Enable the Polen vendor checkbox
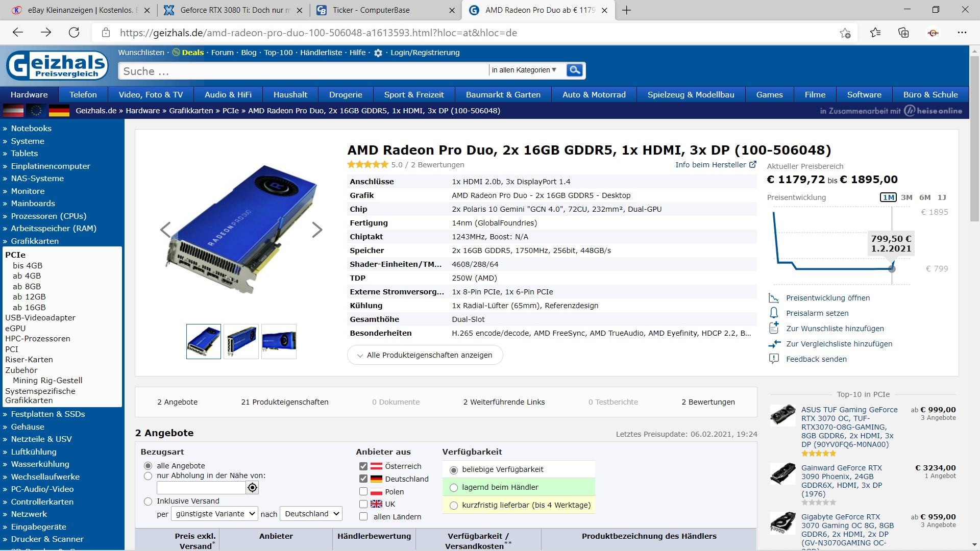Viewport: 980px width, 551px height. tap(363, 492)
